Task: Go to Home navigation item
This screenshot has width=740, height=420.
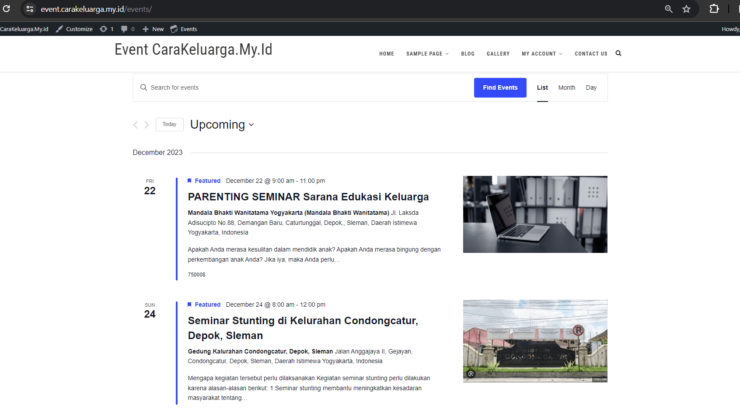Action: (x=387, y=54)
